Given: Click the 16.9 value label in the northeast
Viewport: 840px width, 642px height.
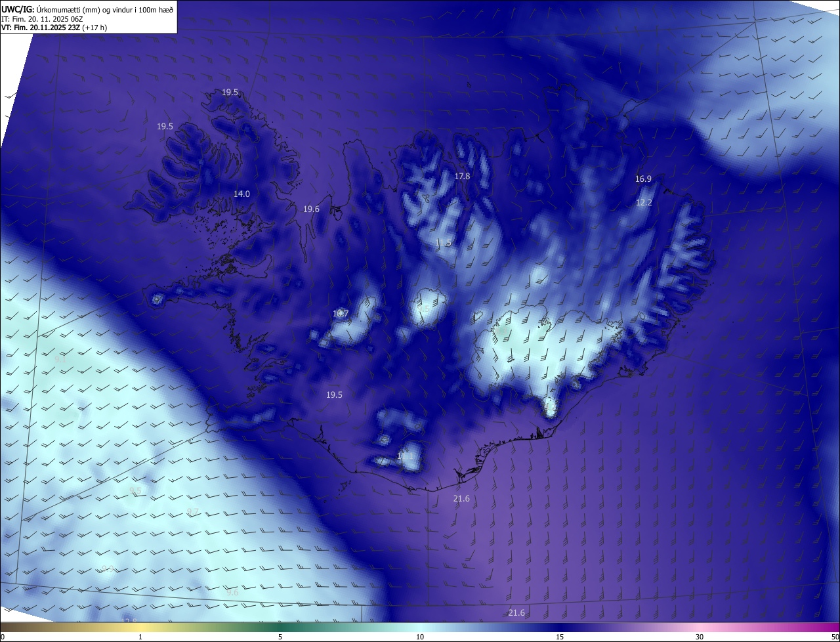Looking at the screenshot, I should (643, 179).
